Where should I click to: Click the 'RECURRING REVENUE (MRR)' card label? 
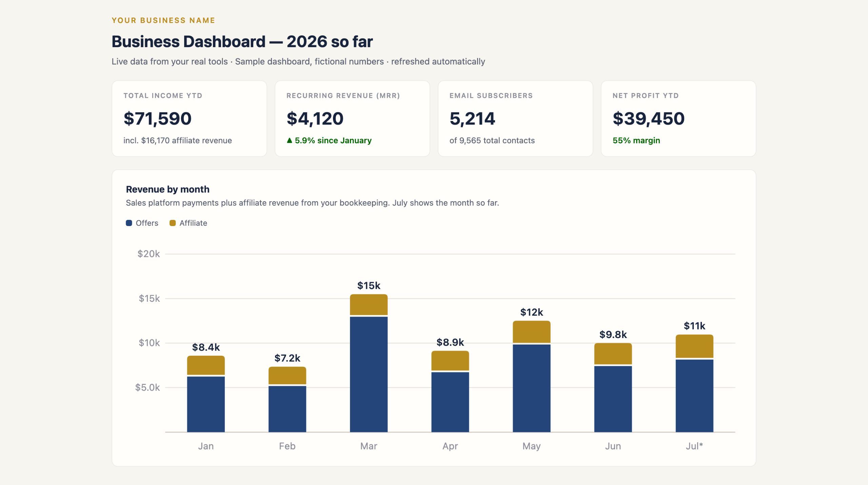coord(343,96)
